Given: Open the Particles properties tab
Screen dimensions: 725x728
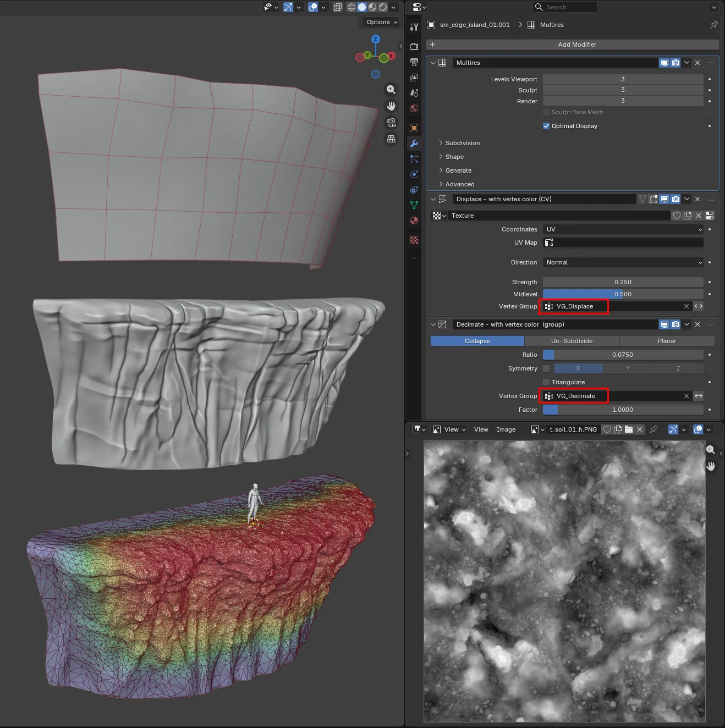Looking at the screenshot, I should pos(414,159).
